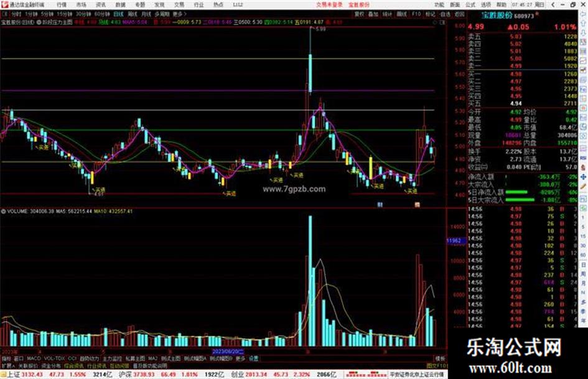Open the 交易 menu

[179, 5]
